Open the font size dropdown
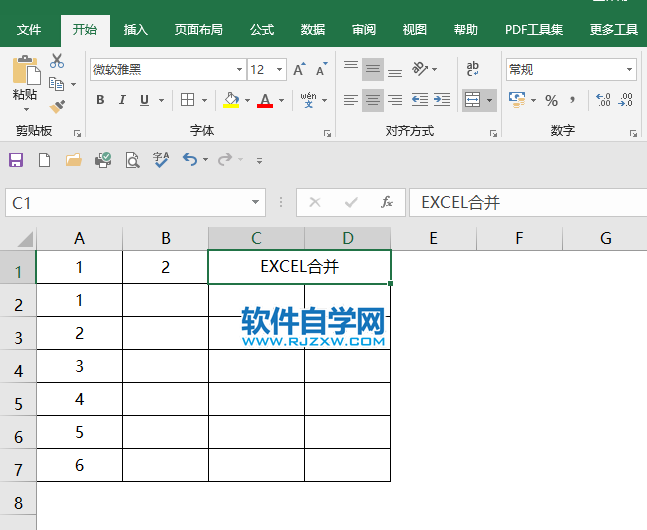Viewport: 647px width, 530px height. pyautogui.click(x=279, y=69)
